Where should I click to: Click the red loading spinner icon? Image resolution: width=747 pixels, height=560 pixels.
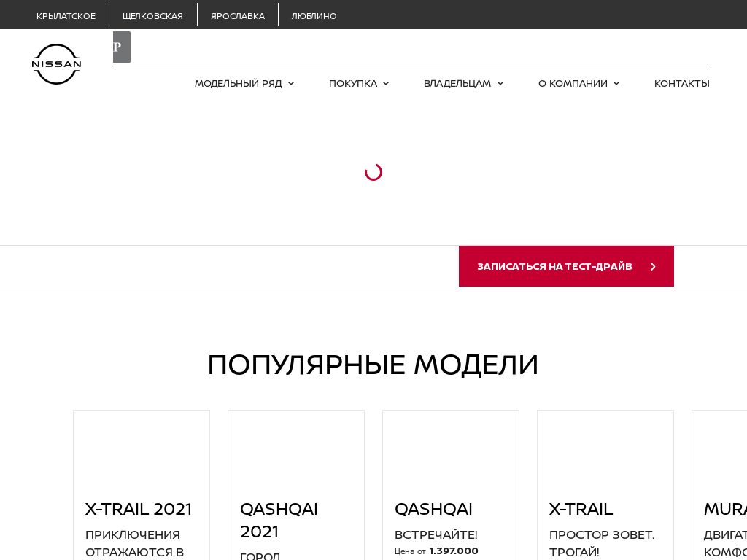click(x=373, y=171)
